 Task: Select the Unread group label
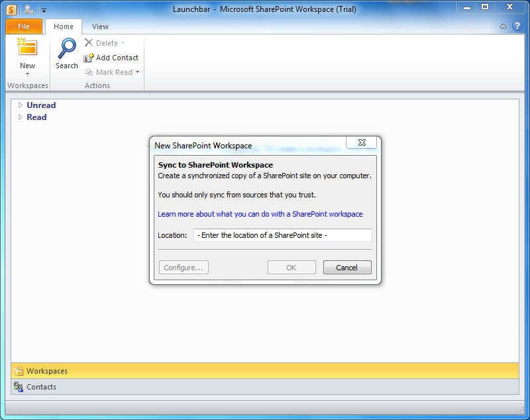tap(41, 105)
